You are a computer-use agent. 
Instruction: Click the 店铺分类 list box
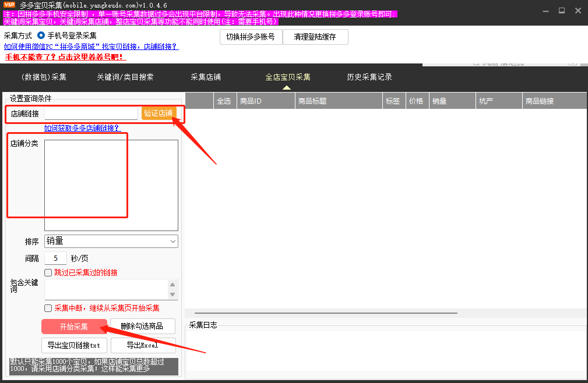coord(111,185)
